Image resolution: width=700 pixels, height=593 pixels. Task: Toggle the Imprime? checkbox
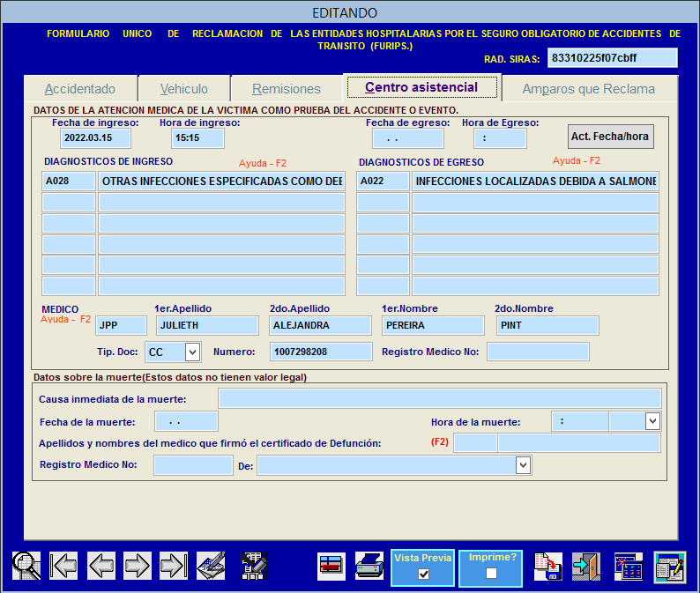[491, 573]
